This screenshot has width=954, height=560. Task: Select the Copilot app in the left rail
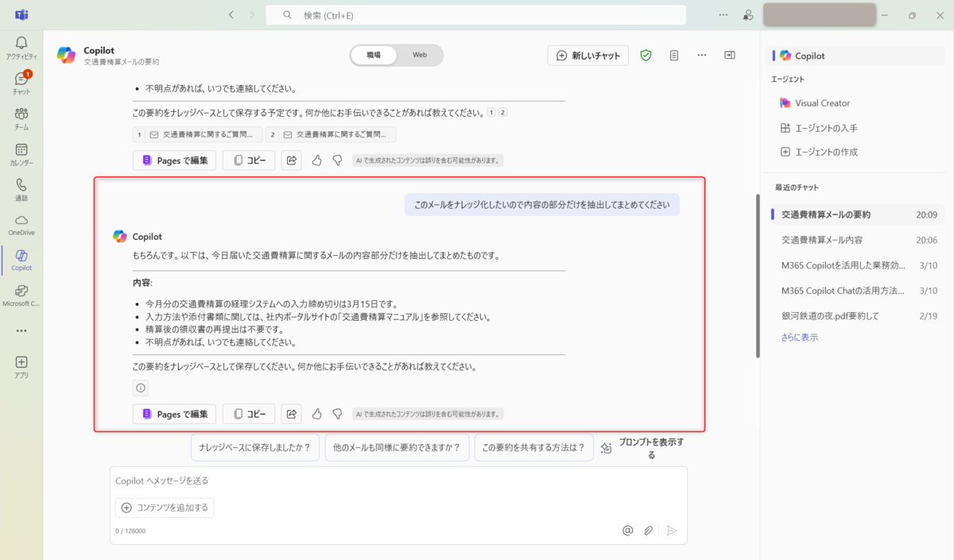coord(21,260)
